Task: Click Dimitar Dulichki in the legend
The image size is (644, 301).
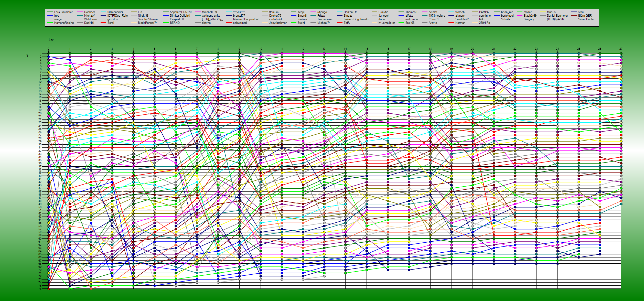Action: [x=180, y=16]
